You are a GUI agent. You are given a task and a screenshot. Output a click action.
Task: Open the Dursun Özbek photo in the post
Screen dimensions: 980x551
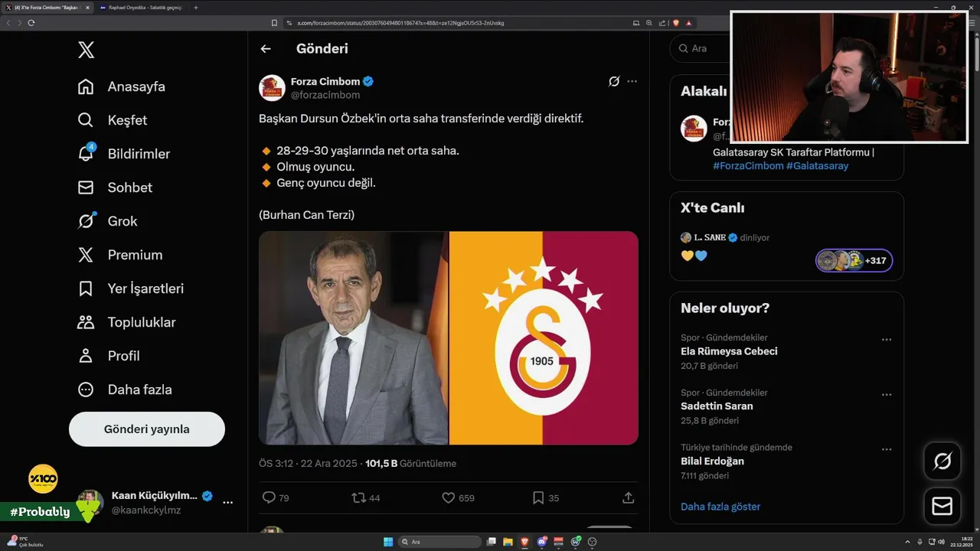[x=353, y=337]
